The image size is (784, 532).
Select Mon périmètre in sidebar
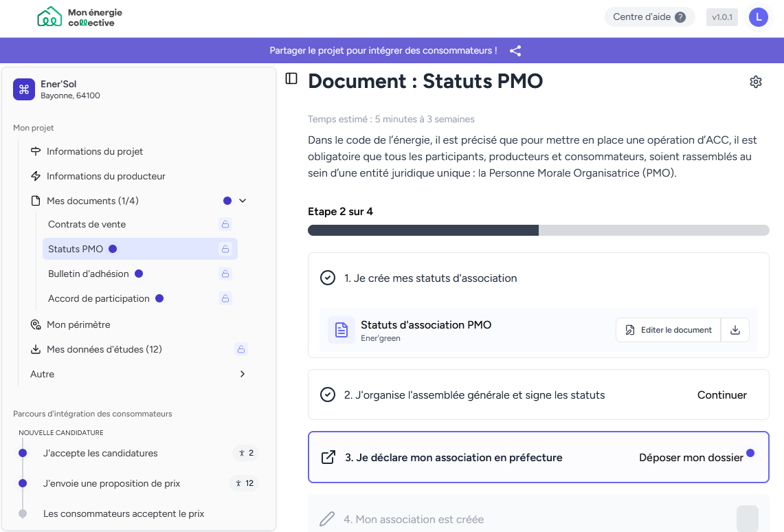coord(78,324)
